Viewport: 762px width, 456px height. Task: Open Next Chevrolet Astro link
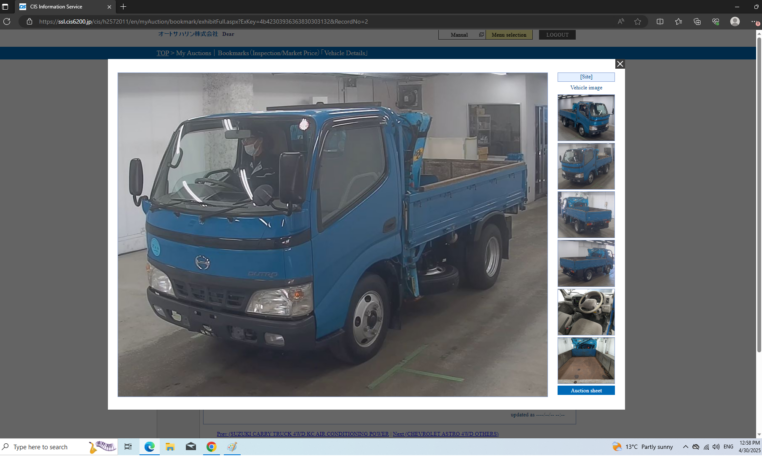point(446,434)
